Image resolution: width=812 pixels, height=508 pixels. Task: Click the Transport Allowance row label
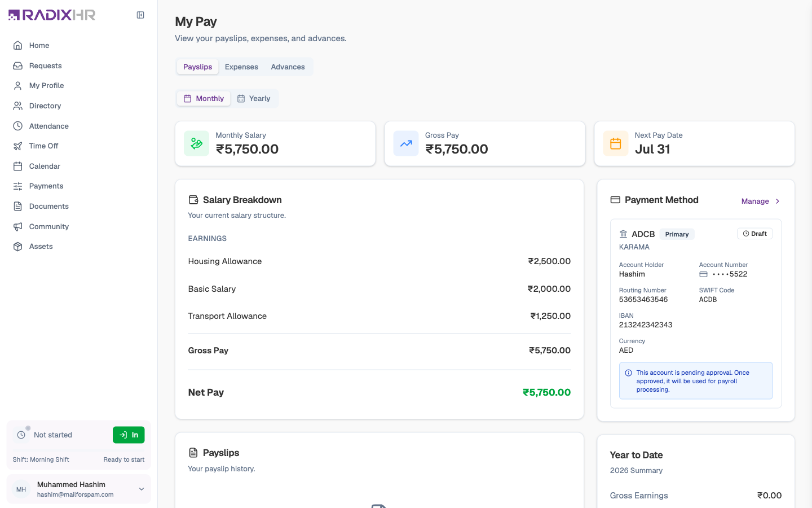coord(227,316)
